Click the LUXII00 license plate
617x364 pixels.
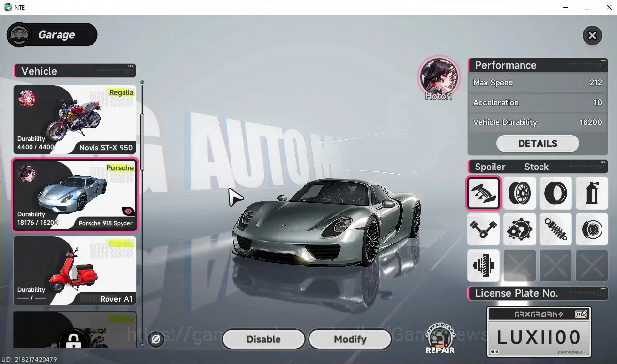[539, 338]
